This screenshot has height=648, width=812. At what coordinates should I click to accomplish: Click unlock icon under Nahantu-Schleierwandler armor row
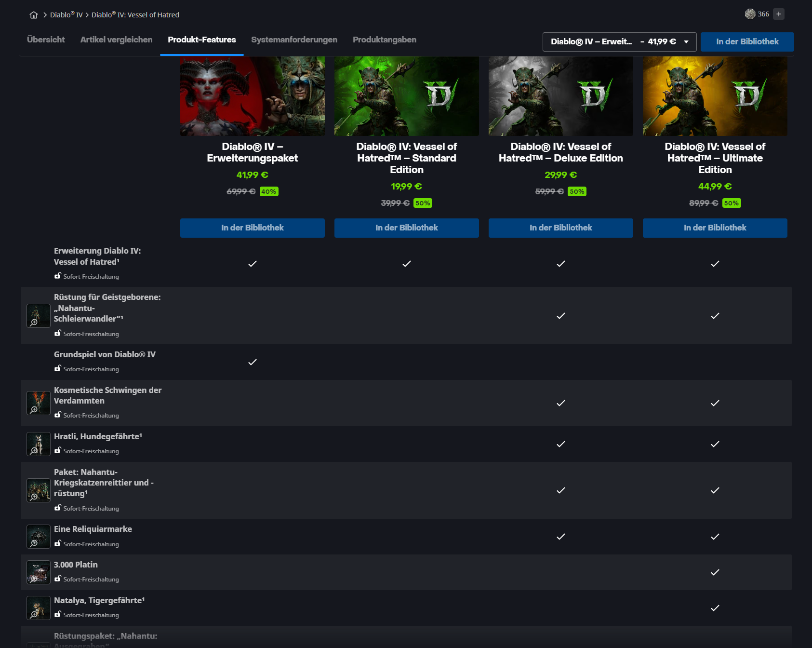pyautogui.click(x=58, y=333)
